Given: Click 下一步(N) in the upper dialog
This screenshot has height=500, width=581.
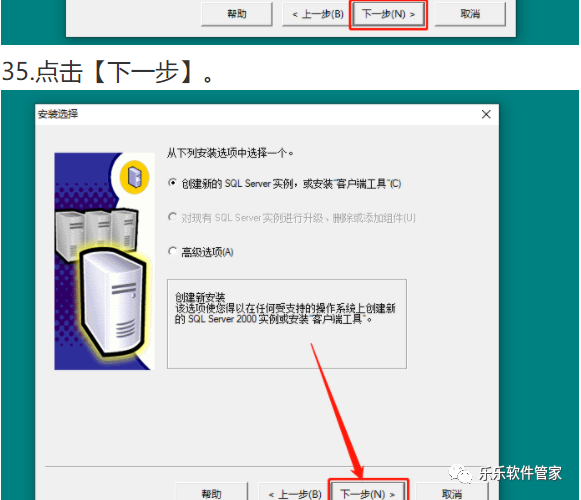Looking at the screenshot, I should pyautogui.click(x=388, y=14).
